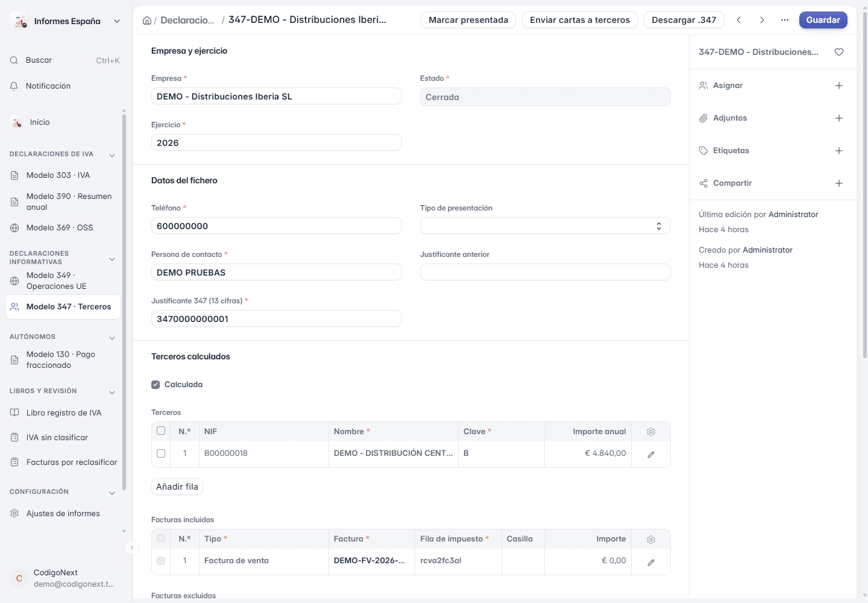Open the Buscar search in sidebar
Image resolution: width=868 pixels, height=603 pixels.
pyautogui.click(x=65, y=60)
